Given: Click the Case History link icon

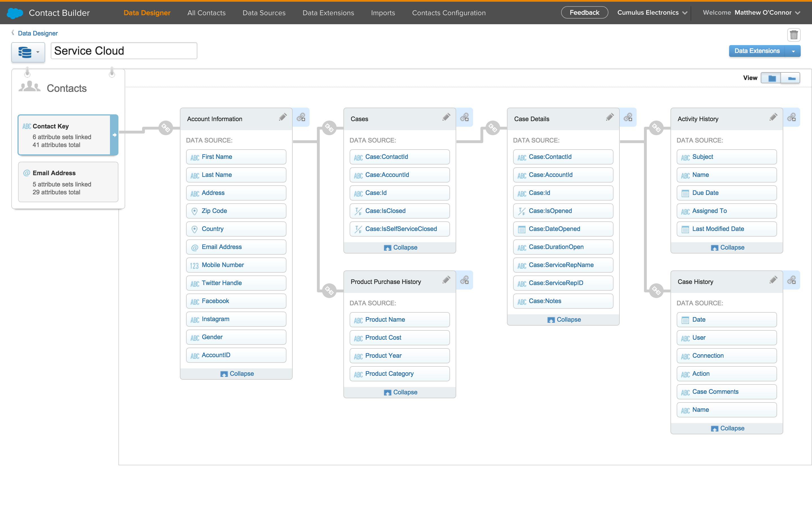Looking at the screenshot, I should pyautogui.click(x=791, y=280).
